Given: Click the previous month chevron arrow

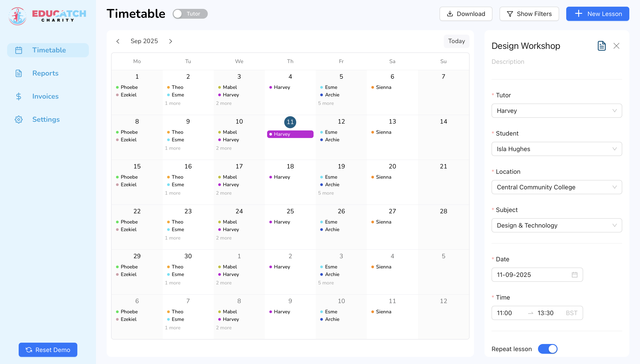Looking at the screenshot, I should (118, 41).
